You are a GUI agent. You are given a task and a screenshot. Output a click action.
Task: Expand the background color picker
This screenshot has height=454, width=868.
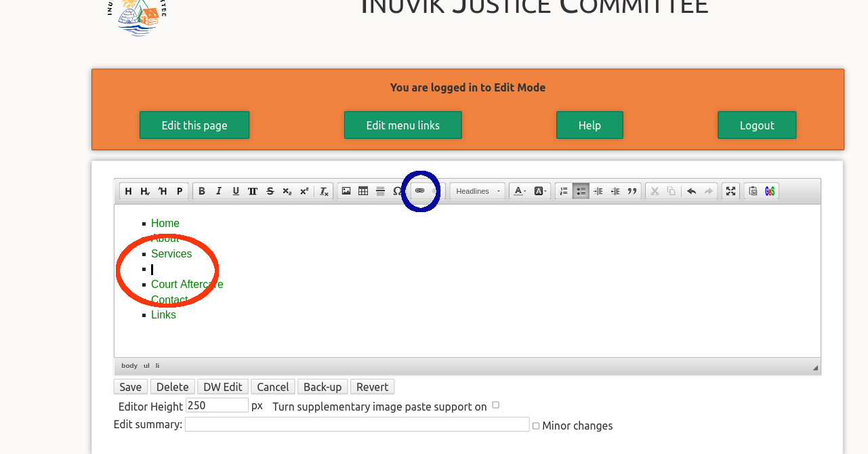[540, 191]
